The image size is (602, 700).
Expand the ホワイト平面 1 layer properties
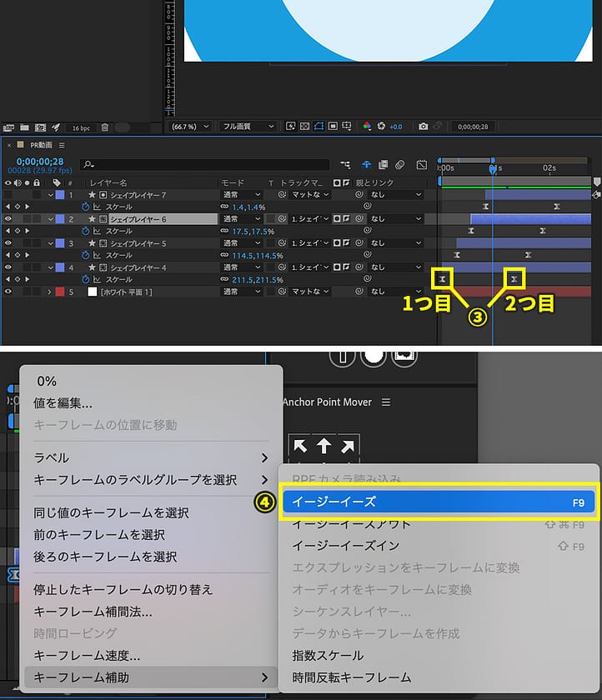tap(49, 292)
